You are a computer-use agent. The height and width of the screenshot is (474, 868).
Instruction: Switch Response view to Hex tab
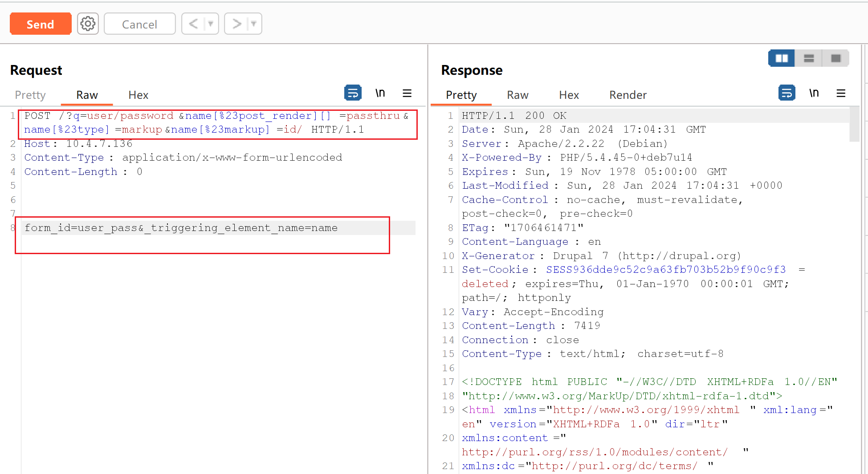[569, 95]
